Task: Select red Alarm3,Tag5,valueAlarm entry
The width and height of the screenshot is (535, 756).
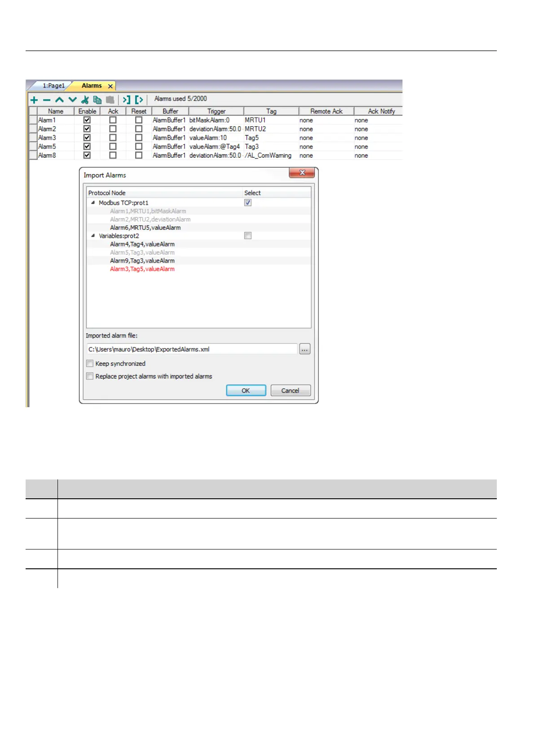Action: (x=142, y=269)
